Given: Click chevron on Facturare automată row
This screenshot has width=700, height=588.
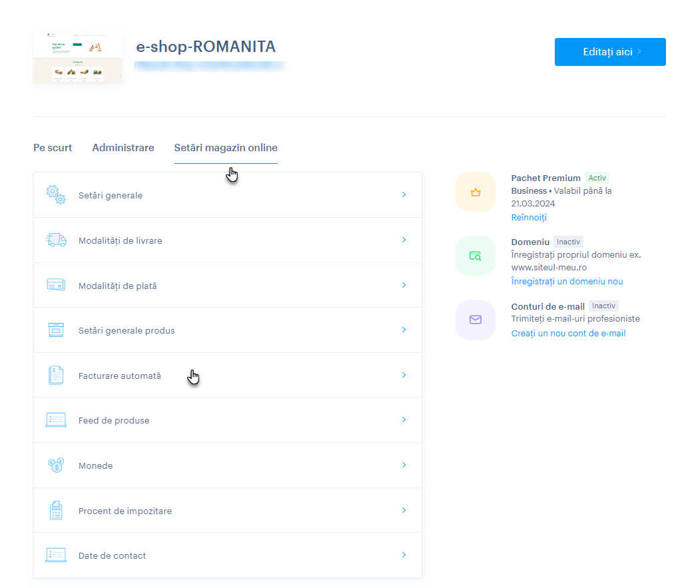Looking at the screenshot, I should tap(404, 375).
